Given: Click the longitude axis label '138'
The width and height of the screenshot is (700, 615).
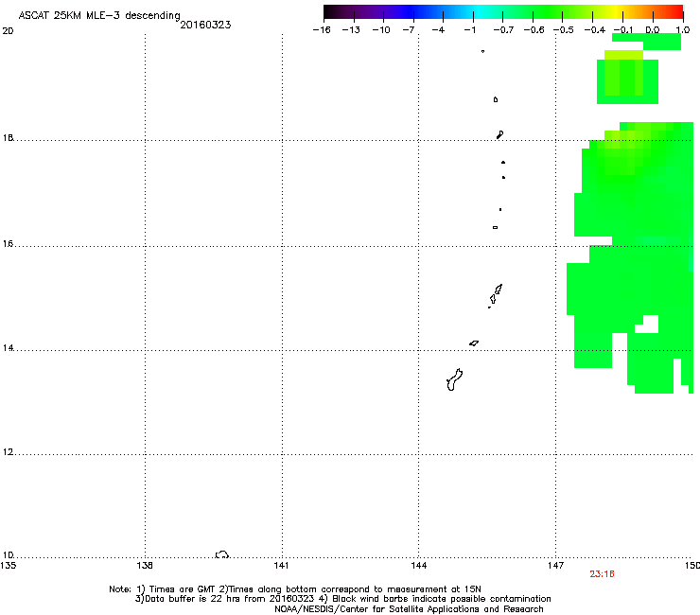Looking at the screenshot, I should tap(145, 566).
